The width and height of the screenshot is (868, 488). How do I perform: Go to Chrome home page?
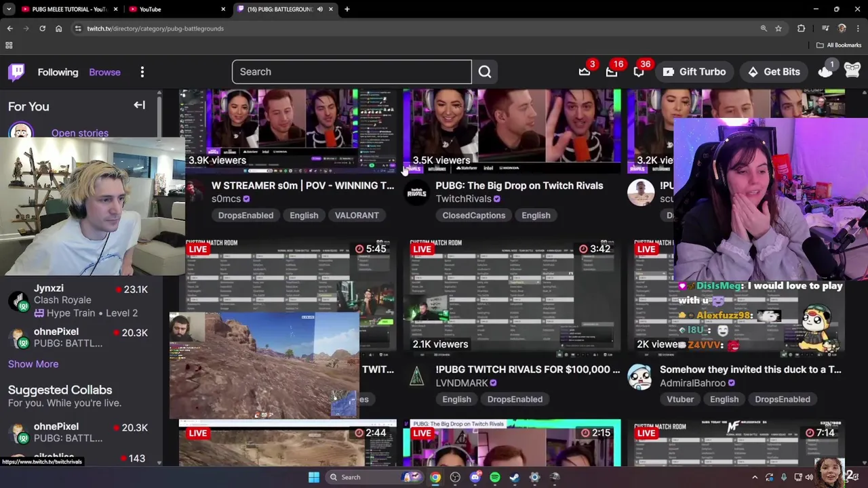pos(58,28)
